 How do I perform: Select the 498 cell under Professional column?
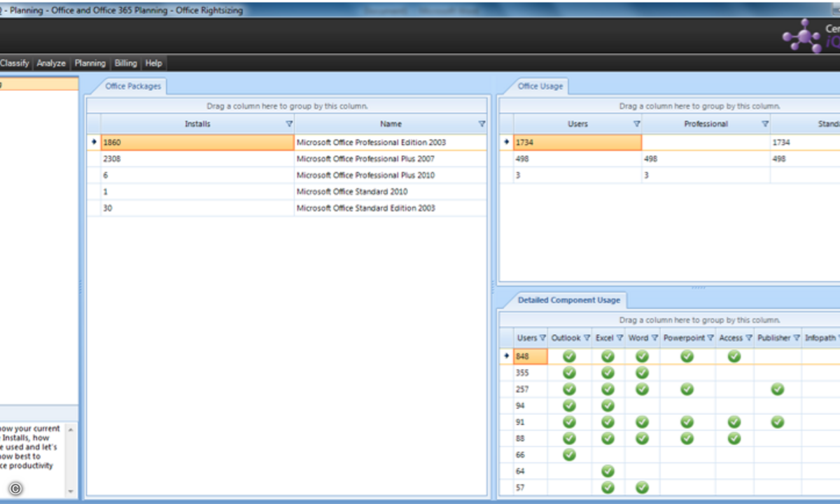(706, 159)
